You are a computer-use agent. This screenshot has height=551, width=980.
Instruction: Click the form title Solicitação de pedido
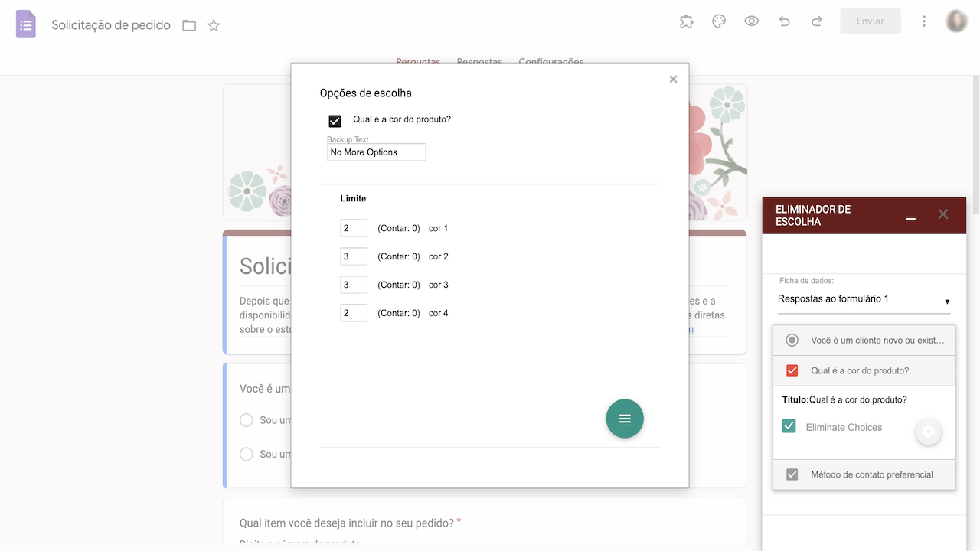coord(111,25)
